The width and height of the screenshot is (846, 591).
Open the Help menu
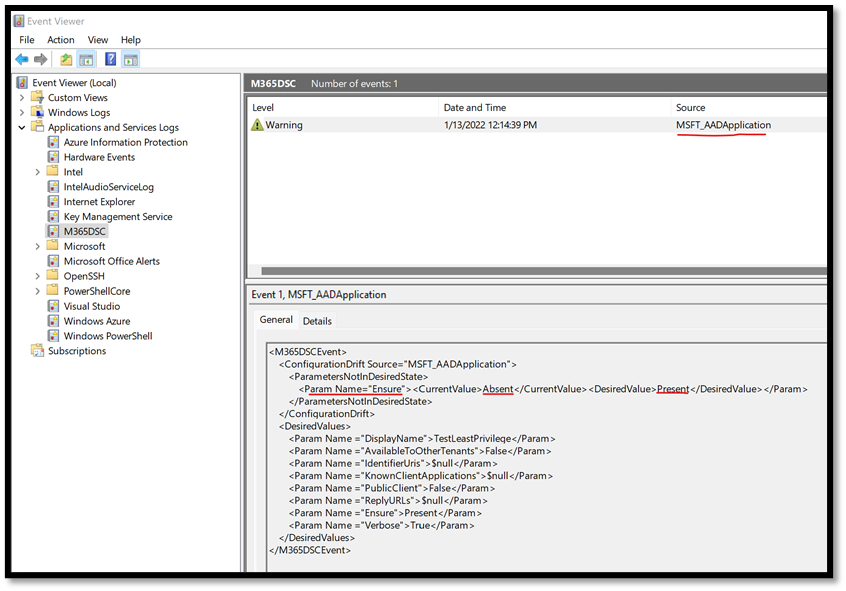(x=131, y=40)
